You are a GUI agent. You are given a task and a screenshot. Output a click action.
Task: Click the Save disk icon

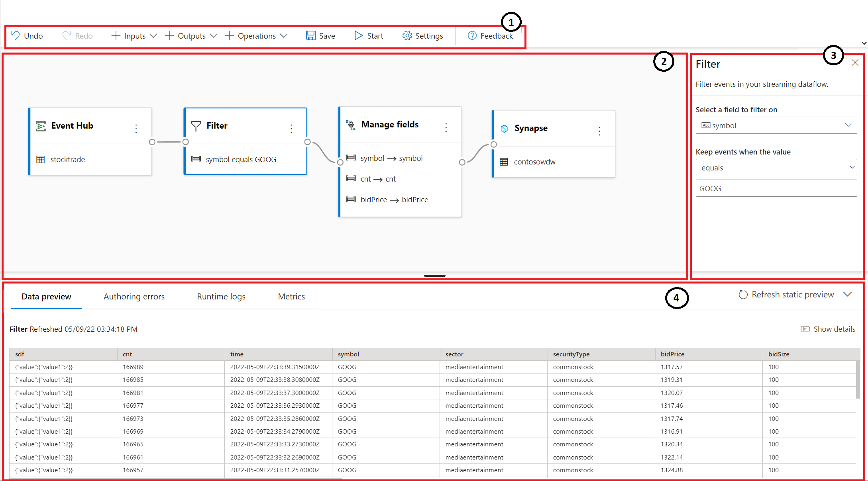pos(310,35)
